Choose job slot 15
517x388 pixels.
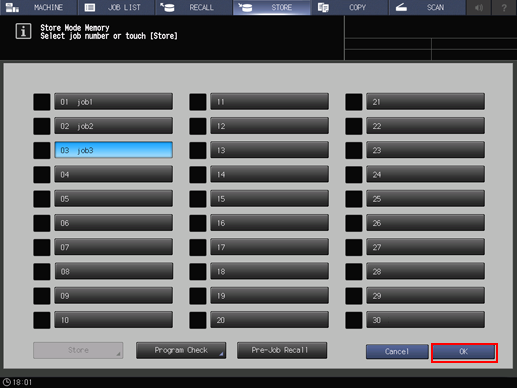point(270,199)
